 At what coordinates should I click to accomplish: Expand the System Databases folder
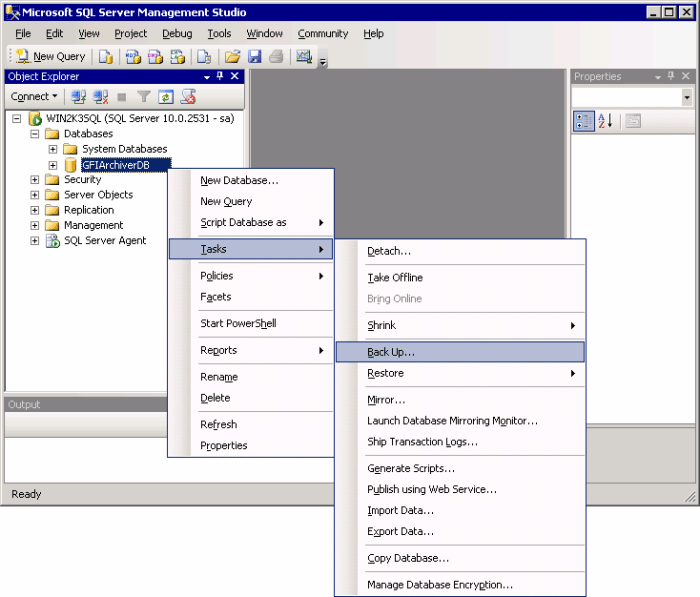(x=53, y=149)
